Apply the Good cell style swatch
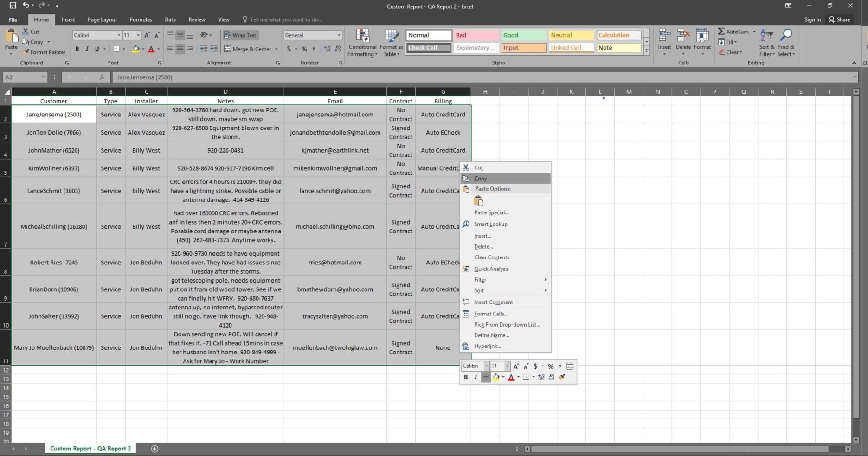 coord(523,35)
